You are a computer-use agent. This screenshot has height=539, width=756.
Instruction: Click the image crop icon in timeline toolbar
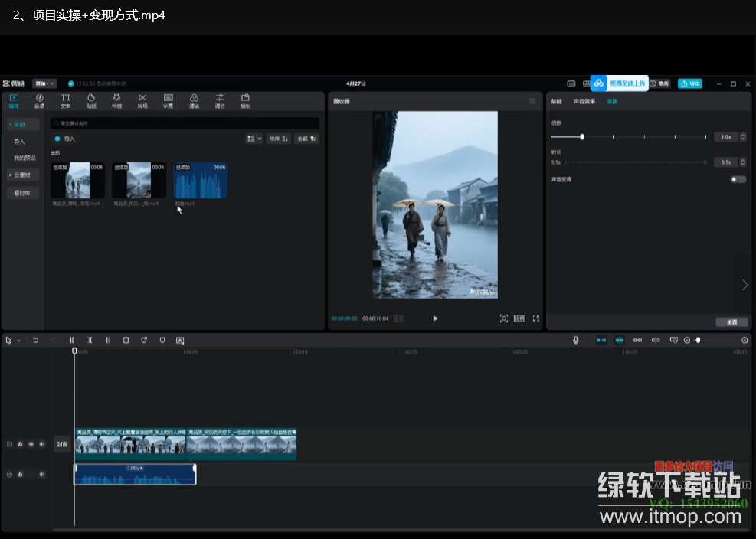pyautogui.click(x=180, y=341)
